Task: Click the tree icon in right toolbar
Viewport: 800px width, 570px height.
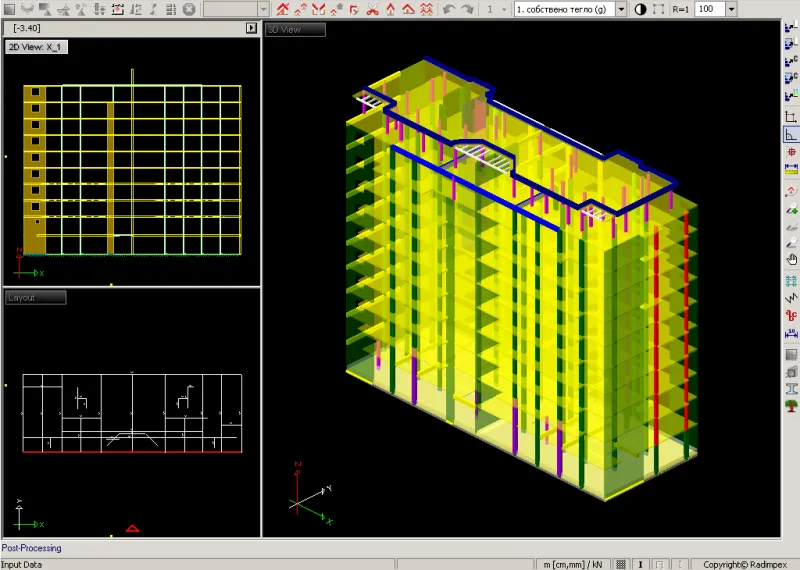Action: [x=791, y=406]
